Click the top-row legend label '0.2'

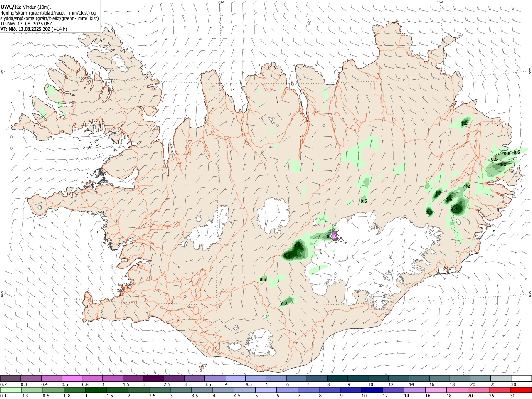coord(3,384)
